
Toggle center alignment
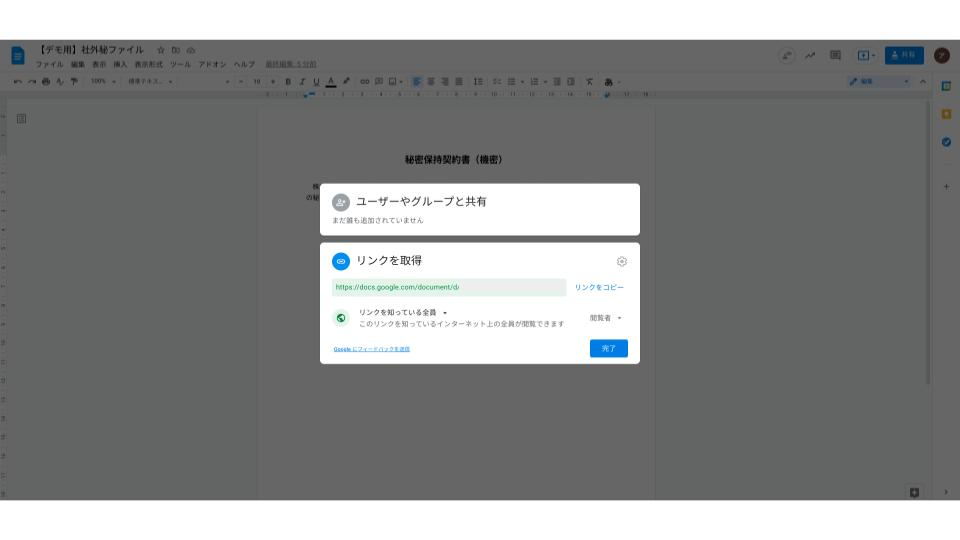(431, 81)
